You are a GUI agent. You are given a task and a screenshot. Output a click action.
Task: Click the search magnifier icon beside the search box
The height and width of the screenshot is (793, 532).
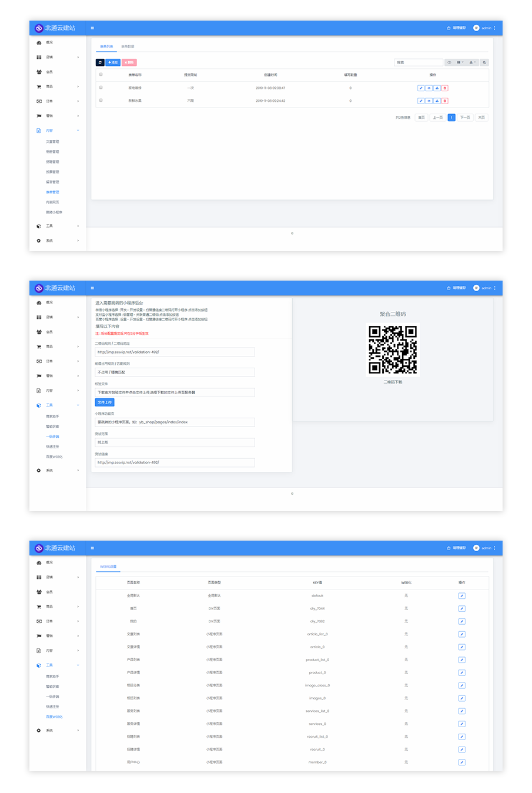[x=484, y=62]
